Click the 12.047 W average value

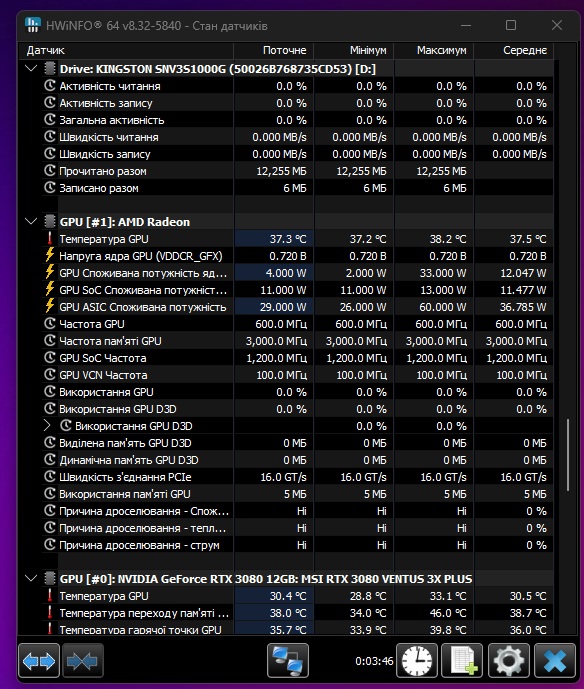tap(523, 273)
